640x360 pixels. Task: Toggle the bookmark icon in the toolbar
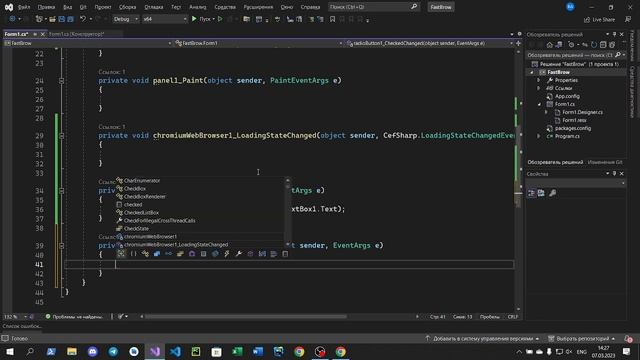tap(332, 19)
